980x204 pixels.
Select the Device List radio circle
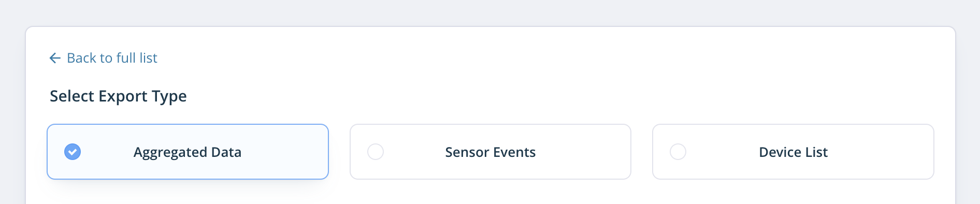coord(678,152)
